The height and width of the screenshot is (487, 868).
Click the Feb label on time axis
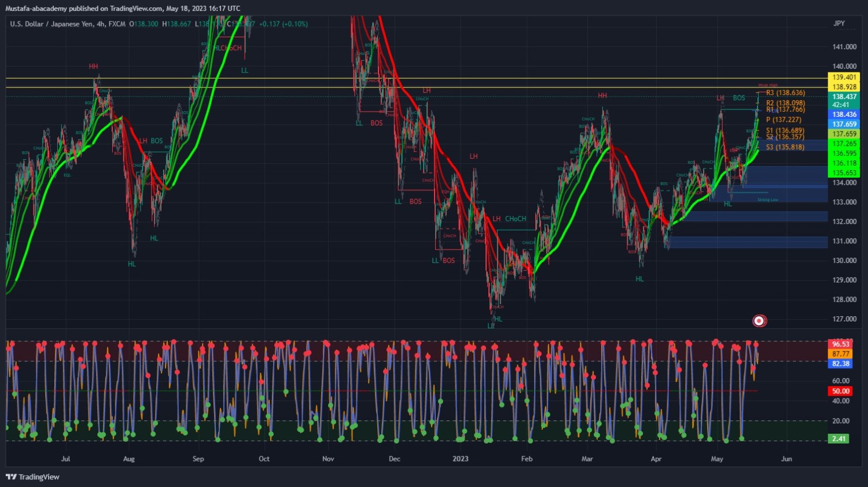(527, 459)
